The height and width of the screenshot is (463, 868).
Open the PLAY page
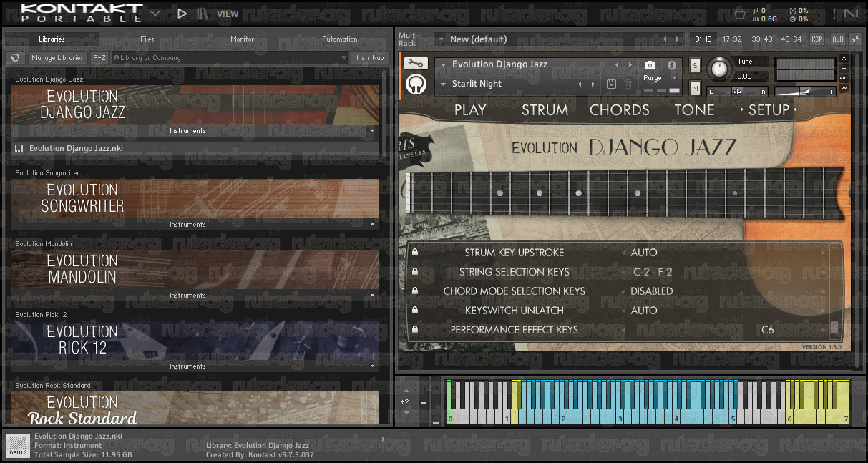470,110
